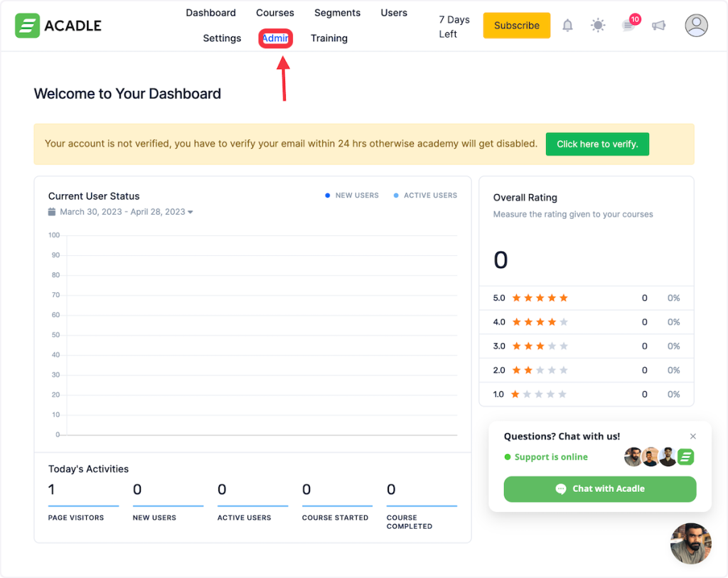
Task: Open the notifications bell
Action: (x=567, y=26)
